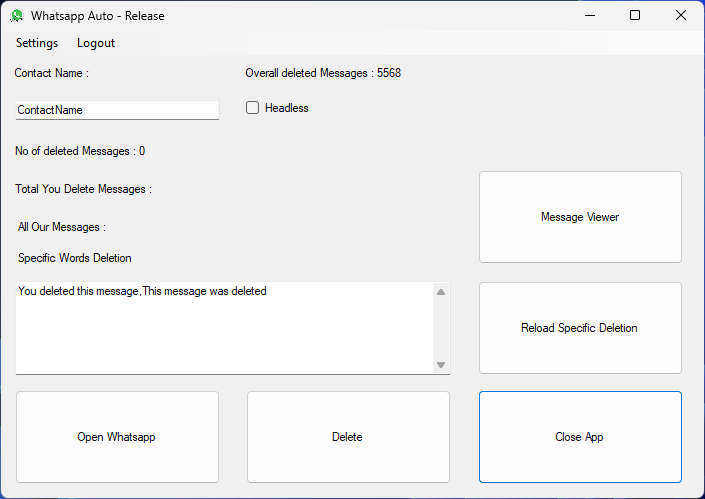Screen dimensions: 705x499
Task: Click Reload Specific Deletion button
Action: tap(580, 328)
